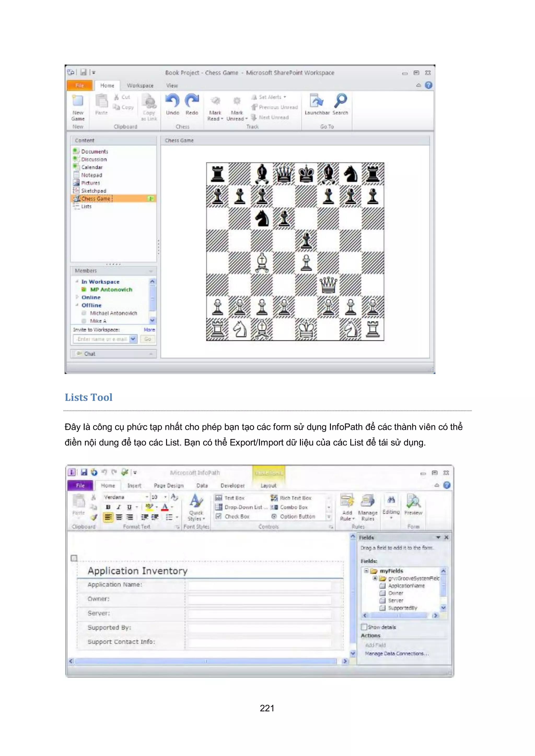This screenshot has width=535, height=756.
Task: Toggle the Show details checkbox
Action: click(x=364, y=627)
